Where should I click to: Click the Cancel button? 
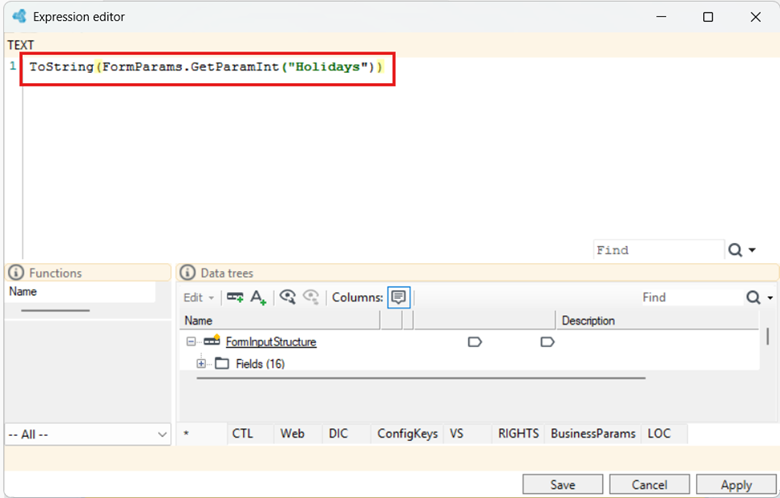[649, 484]
